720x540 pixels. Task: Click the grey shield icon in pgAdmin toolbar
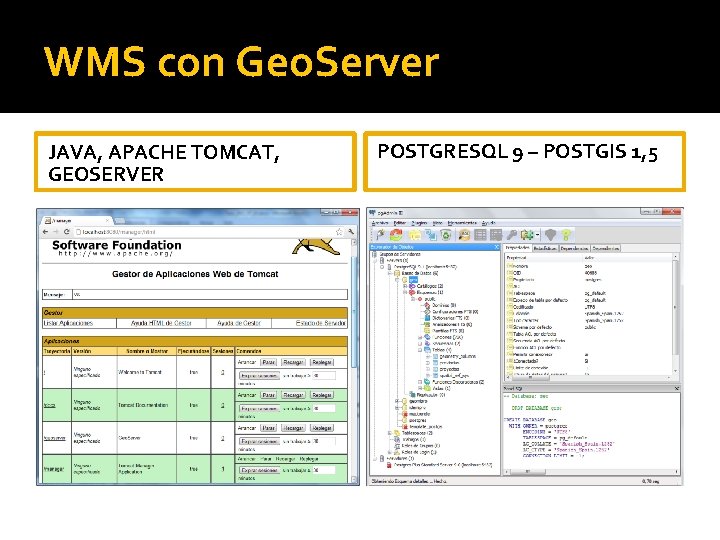[550, 235]
